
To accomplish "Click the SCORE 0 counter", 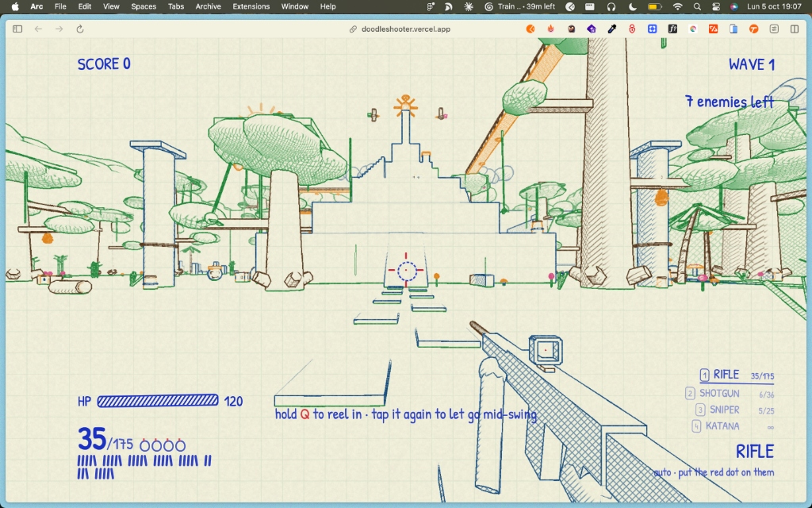I will [104, 63].
